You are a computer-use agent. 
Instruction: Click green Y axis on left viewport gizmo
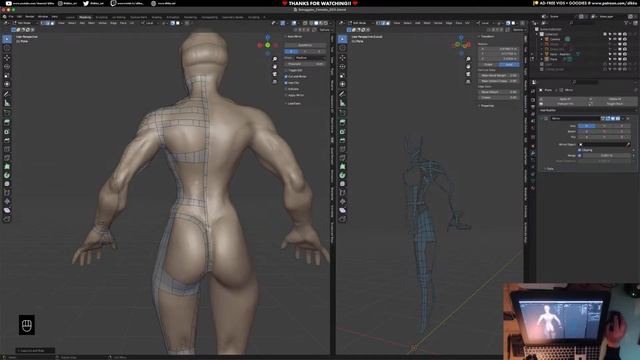268,45
